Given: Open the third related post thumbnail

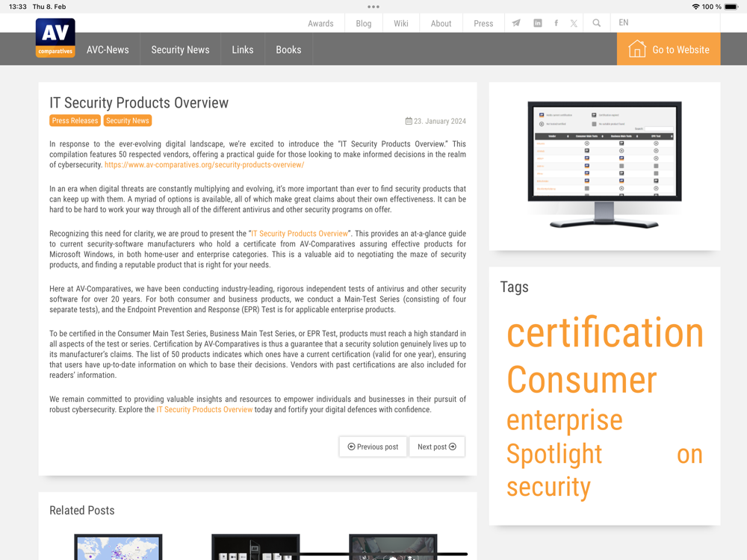Looking at the screenshot, I should tap(393, 547).
